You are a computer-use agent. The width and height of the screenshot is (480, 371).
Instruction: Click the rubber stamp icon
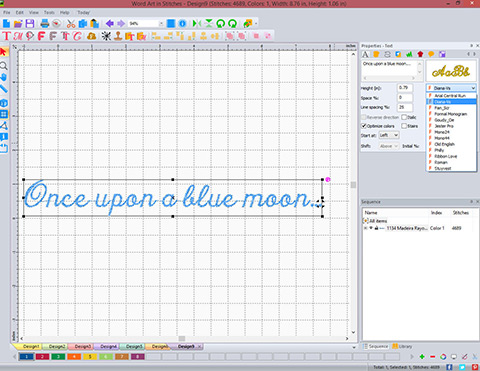[117, 36]
